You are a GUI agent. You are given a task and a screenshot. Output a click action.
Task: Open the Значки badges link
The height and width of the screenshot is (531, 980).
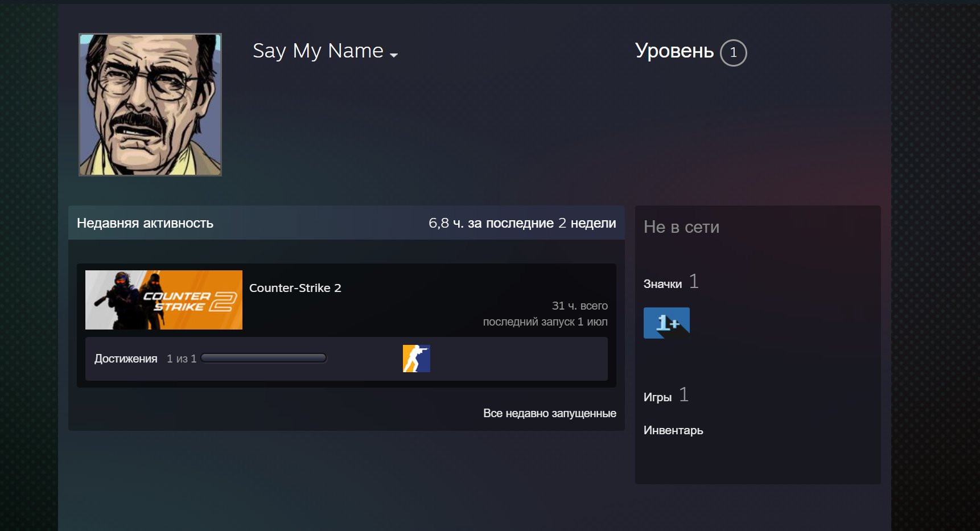coord(662,284)
